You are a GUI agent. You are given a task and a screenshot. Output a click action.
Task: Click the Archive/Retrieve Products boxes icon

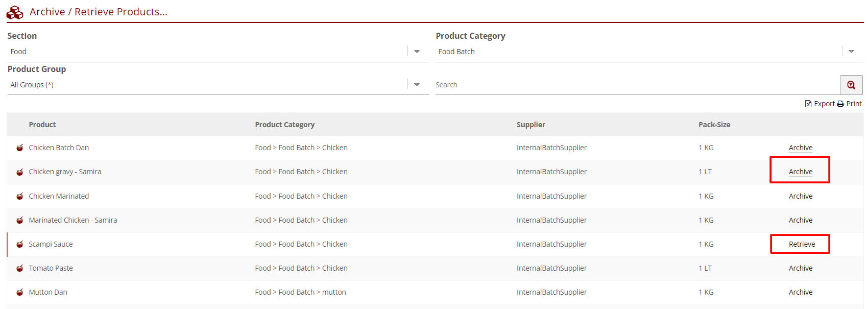15,12
